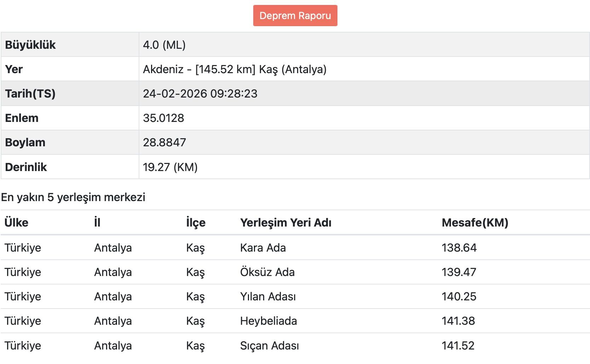Image resolution: width=590 pixels, height=364 pixels.
Task: Click the Enlem value 35.0128
Action: [x=163, y=118]
